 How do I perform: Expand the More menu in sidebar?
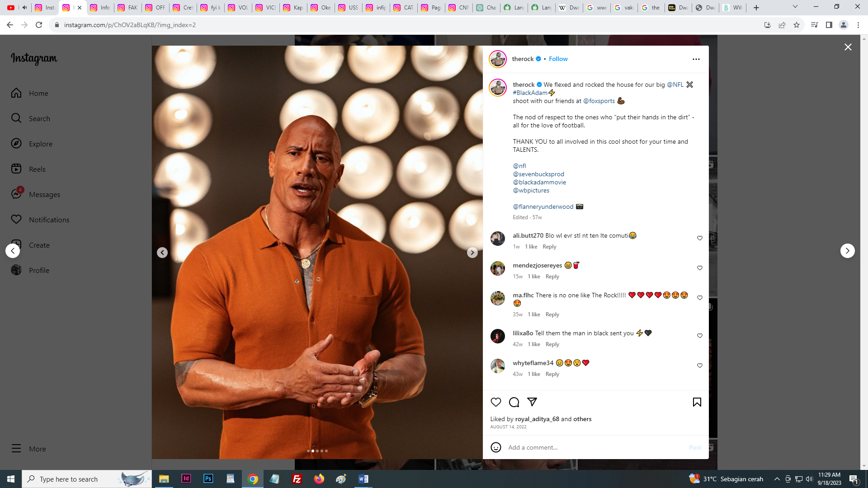(x=28, y=449)
